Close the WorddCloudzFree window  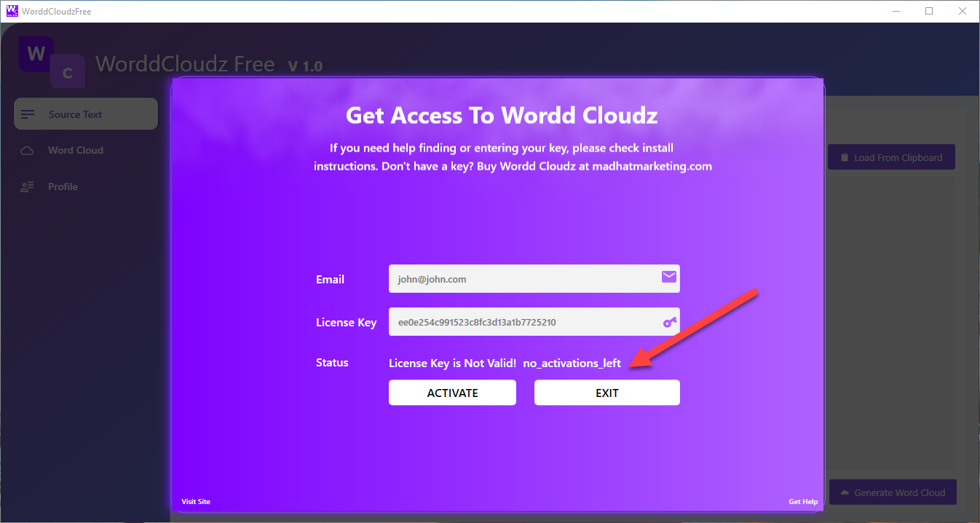(963, 12)
